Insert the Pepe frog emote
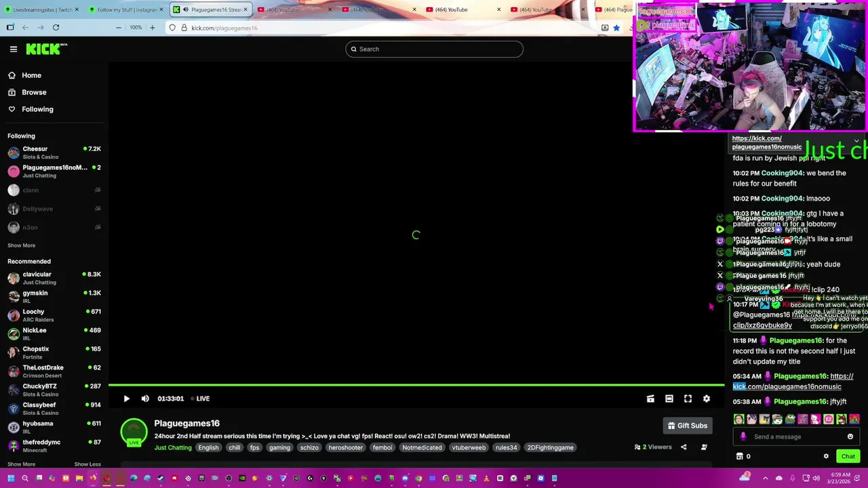 click(x=790, y=420)
